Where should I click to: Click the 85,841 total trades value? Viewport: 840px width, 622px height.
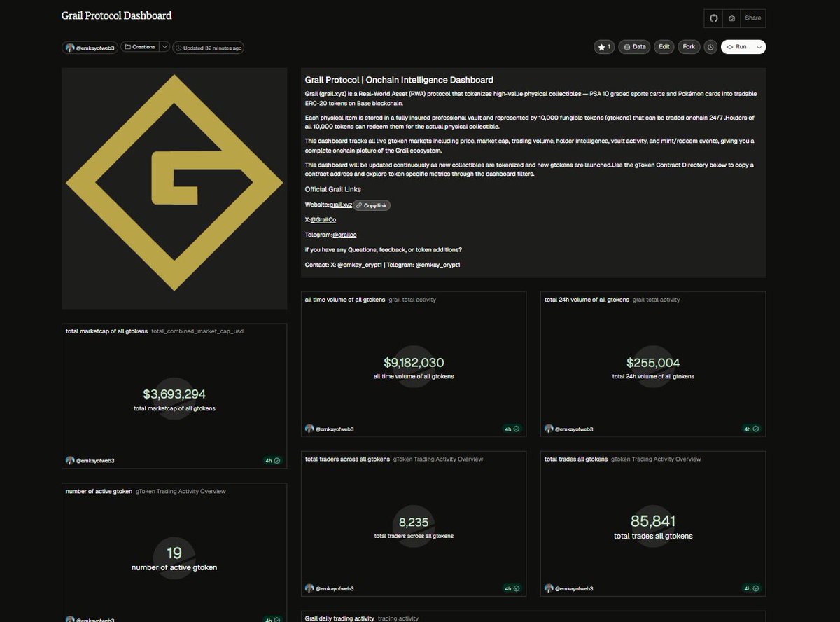653,521
